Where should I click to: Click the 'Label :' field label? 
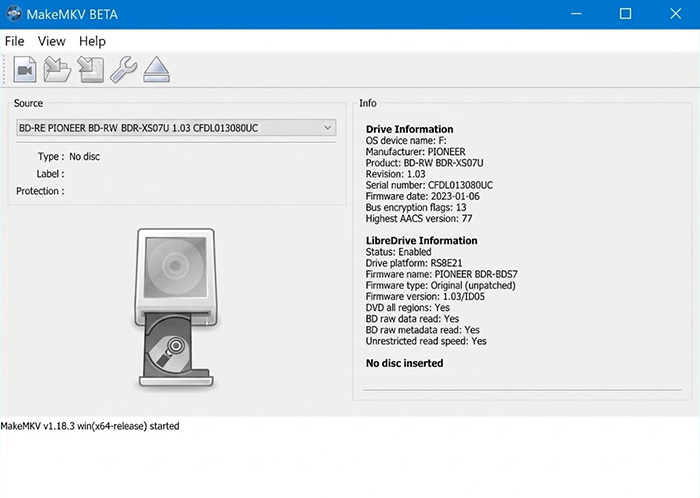pos(50,174)
